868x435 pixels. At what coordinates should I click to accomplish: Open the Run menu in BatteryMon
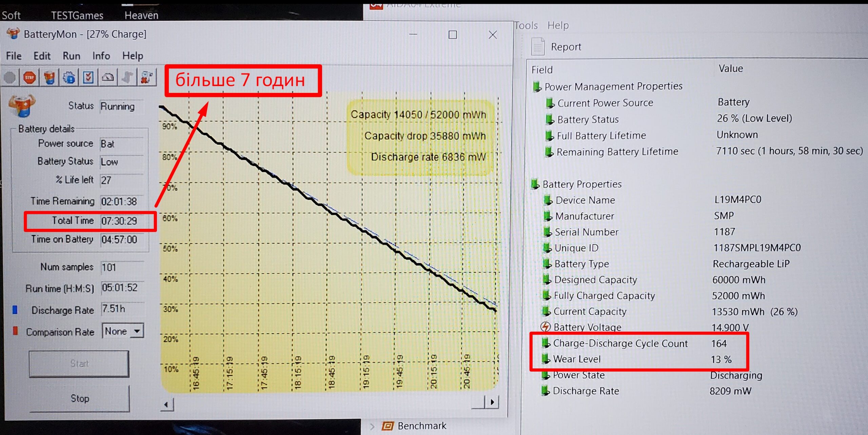tap(71, 56)
